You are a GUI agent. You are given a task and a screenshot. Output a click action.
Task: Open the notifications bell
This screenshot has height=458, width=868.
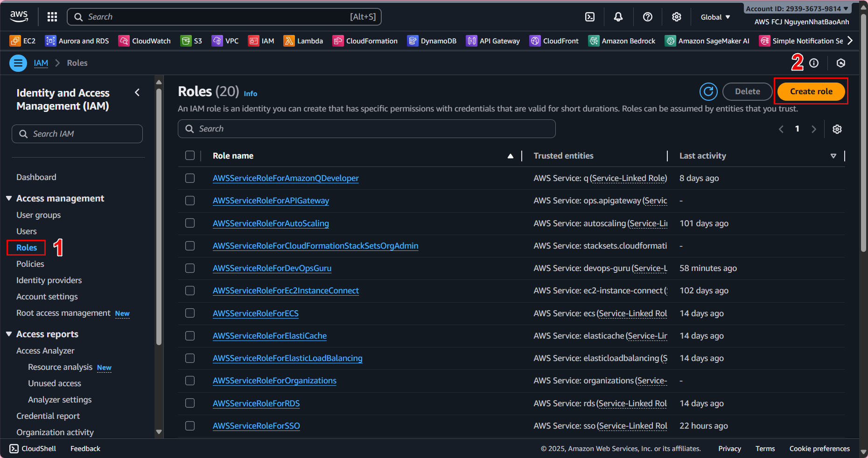(618, 17)
